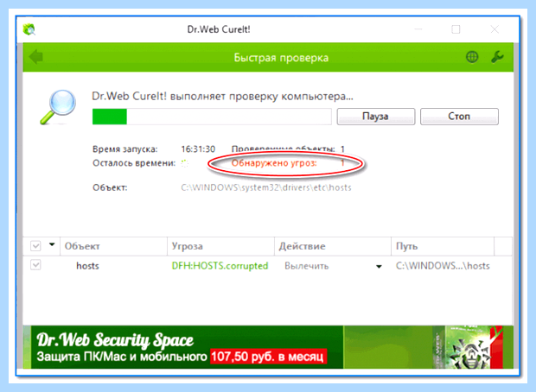Select the hosts object name in the list

tap(87, 266)
